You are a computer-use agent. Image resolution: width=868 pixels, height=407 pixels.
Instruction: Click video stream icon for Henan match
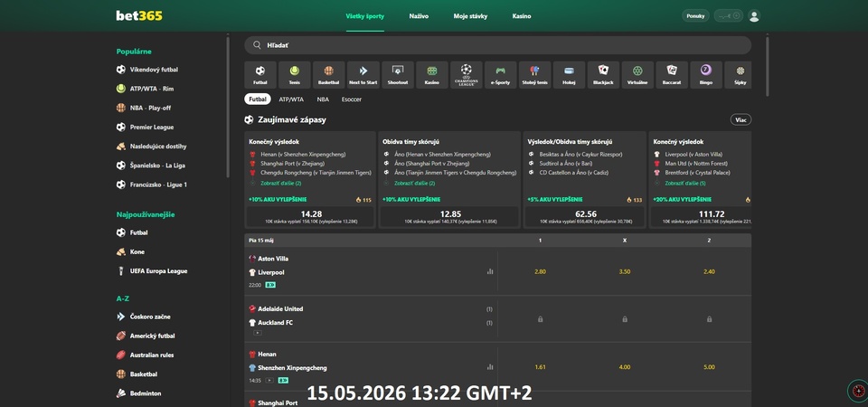269,381
